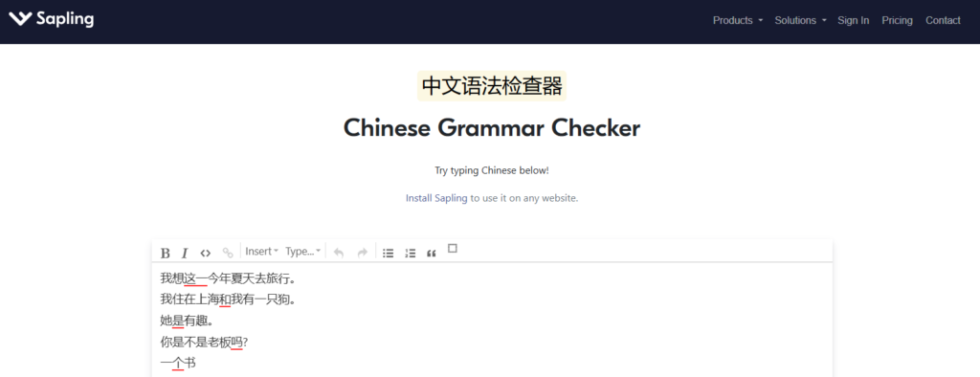
Task: Expand the Products menu
Action: coord(738,21)
